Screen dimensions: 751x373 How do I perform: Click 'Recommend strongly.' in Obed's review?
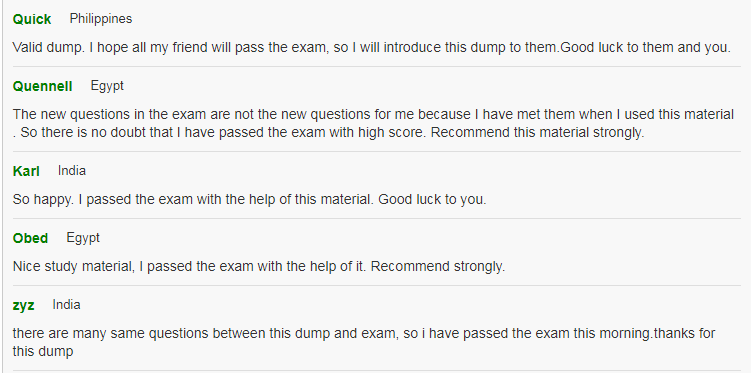tap(438, 266)
